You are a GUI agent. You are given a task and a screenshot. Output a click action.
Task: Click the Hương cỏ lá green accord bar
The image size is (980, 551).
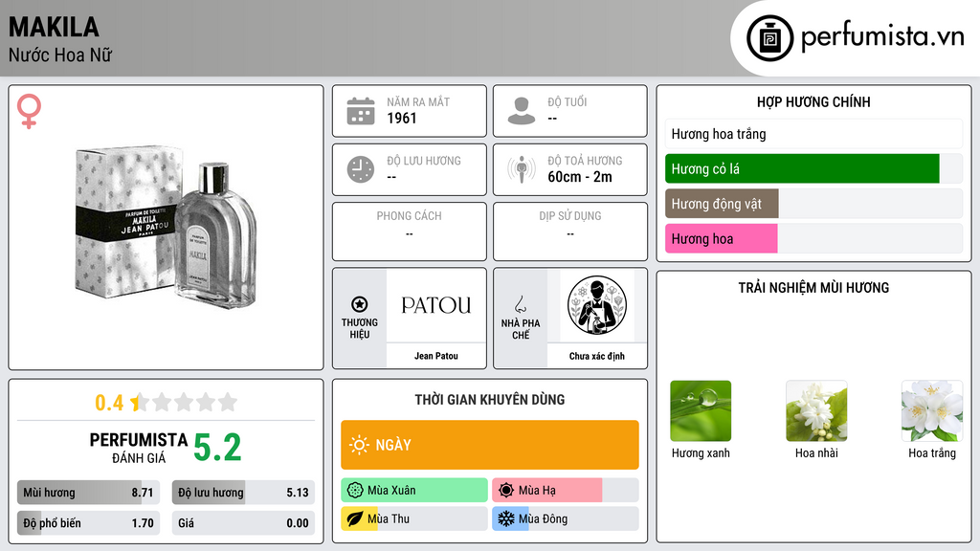point(813,168)
